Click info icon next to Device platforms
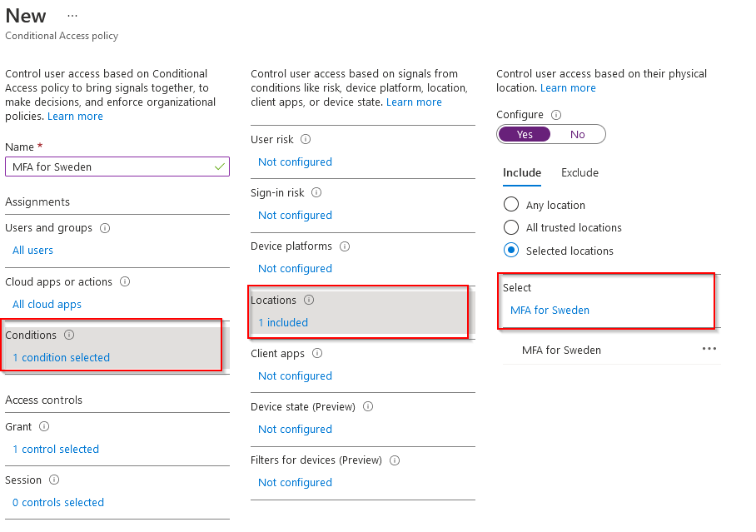 [x=344, y=246]
